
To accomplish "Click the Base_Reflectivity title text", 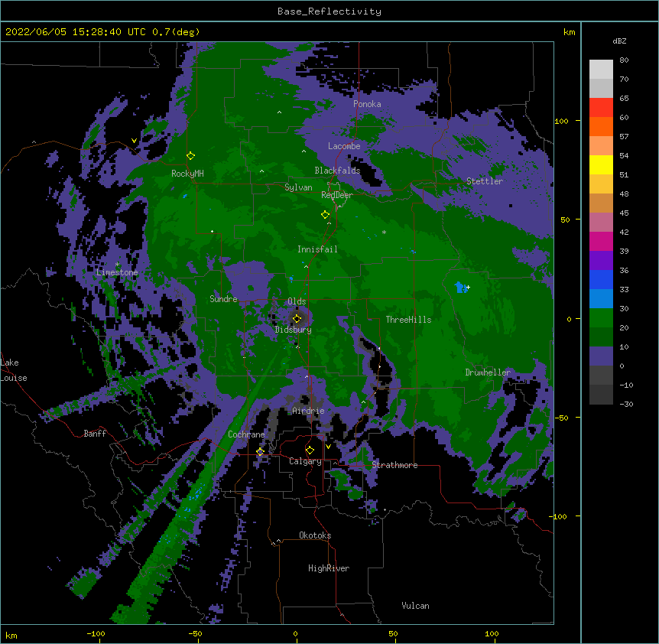I will pos(329,11).
